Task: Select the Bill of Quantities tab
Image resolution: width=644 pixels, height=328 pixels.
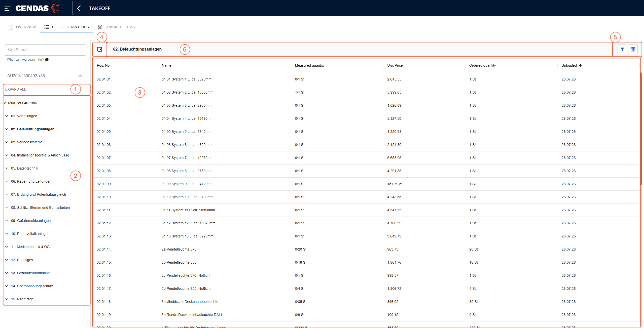Action: (x=66, y=27)
